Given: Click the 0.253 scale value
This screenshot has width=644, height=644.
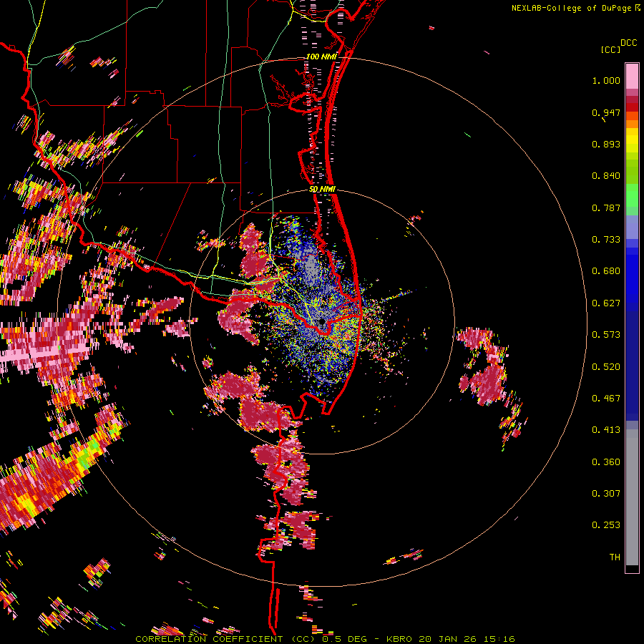Looking at the screenshot, I should [606, 525].
